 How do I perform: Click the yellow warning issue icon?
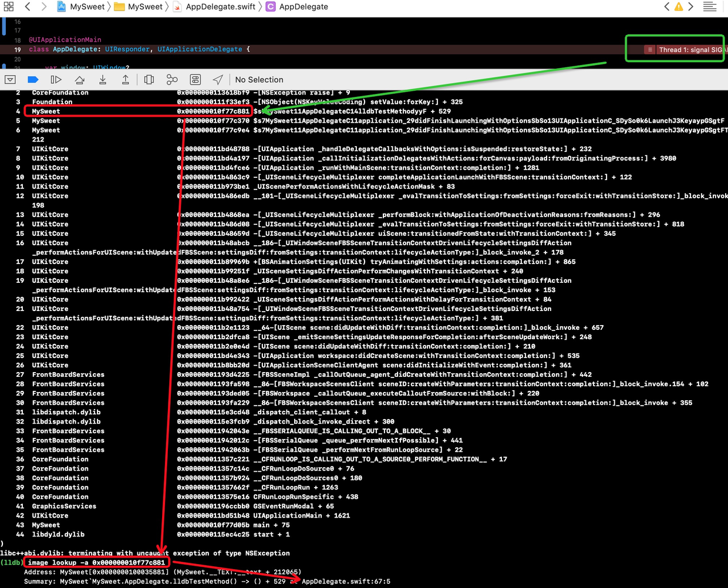click(x=679, y=7)
